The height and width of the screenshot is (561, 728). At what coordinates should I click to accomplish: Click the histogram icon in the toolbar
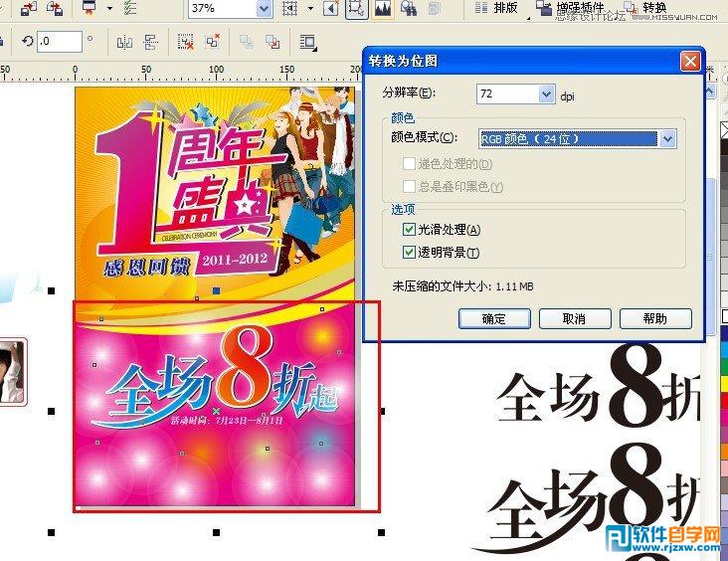pos(383,8)
